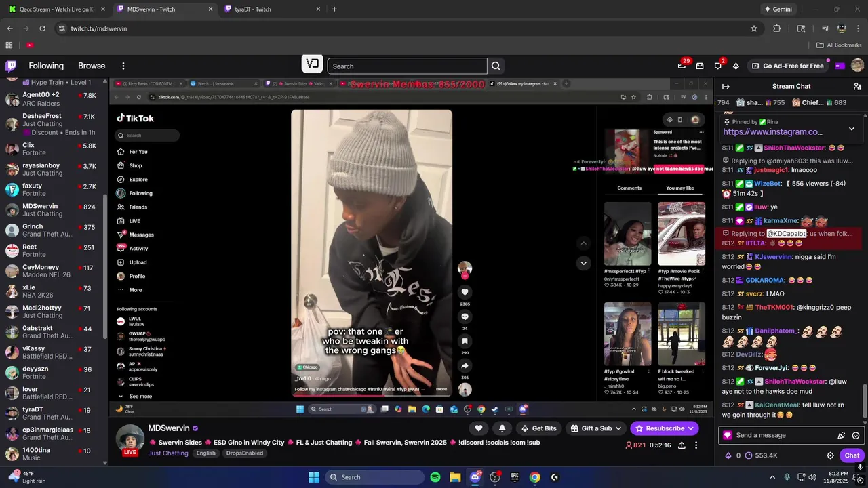Open Twitch Prime loot inbox with 29 badge
Image resolution: width=868 pixels, height=488 pixels.
tap(682, 66)
